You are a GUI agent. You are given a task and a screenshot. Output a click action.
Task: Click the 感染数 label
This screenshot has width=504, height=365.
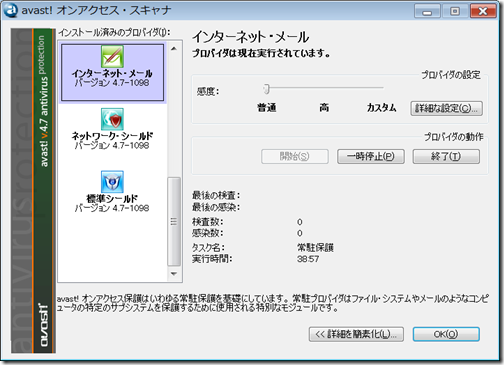[208, 233]
